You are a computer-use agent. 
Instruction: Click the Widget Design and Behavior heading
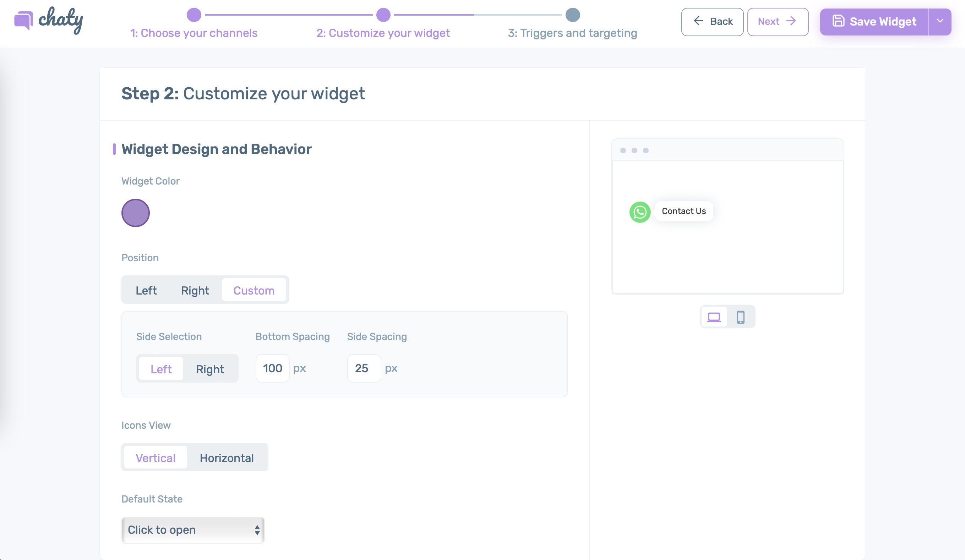(216, 149)
